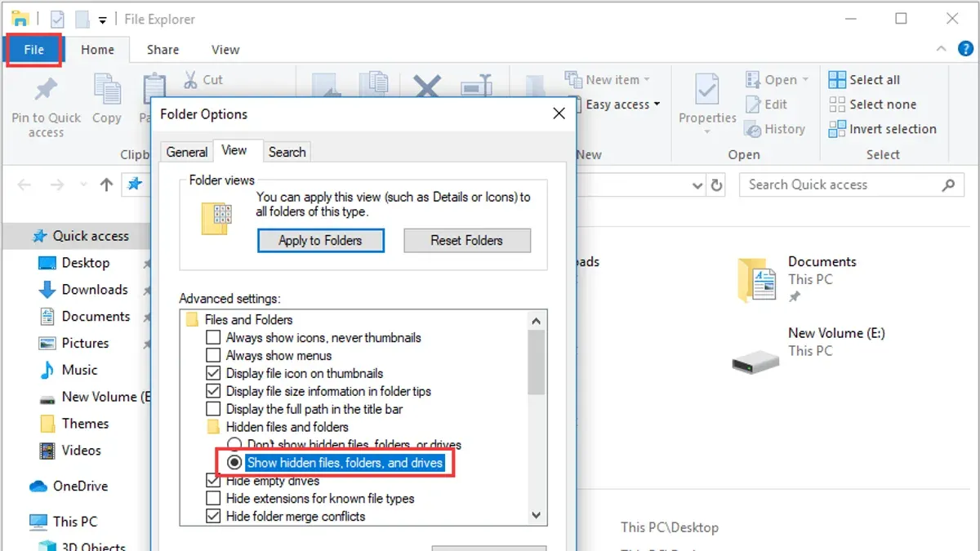Click the Properties checkmark icon

click(706, 90)
